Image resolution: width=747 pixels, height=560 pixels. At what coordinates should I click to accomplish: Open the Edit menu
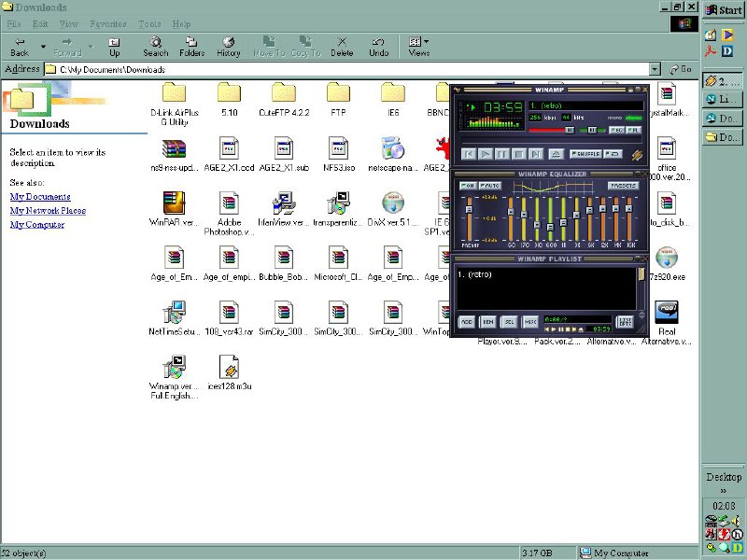(40, 24)
